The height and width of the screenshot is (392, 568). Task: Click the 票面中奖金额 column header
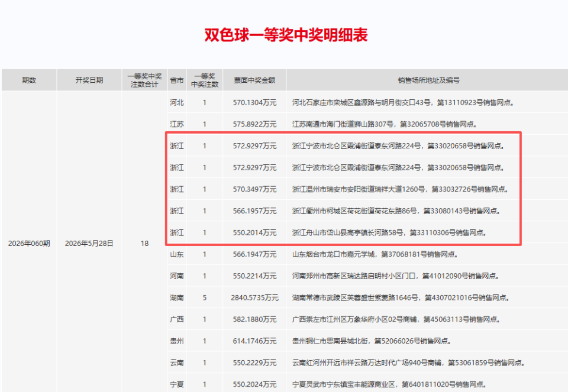pyautogui.click(x=254, y=80)
